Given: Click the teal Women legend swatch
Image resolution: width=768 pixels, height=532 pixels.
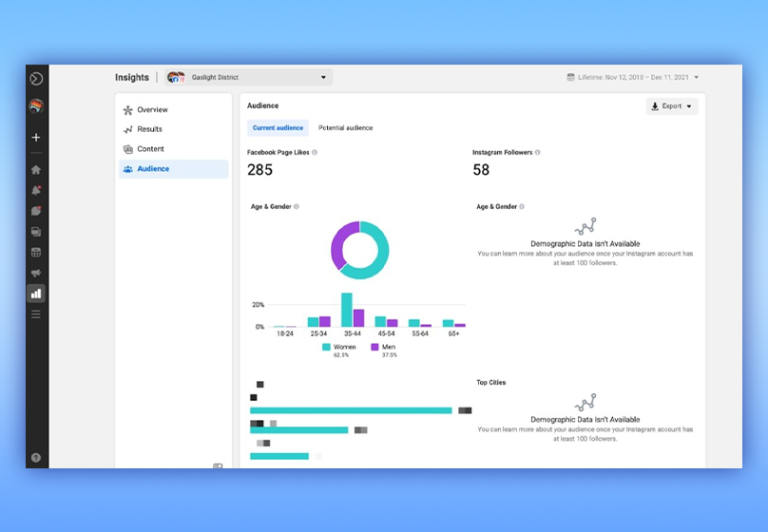Looking at the screenshot, I should pos(326,347).
